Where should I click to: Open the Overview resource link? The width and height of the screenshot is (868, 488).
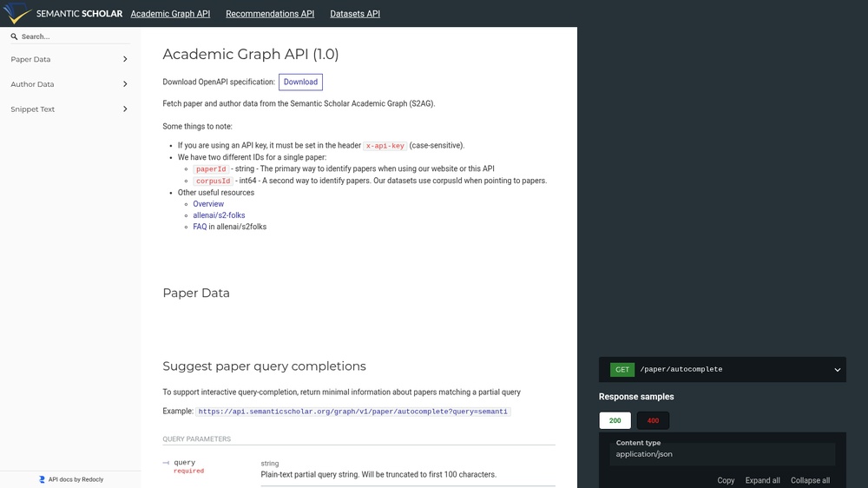tap(208, 204)
